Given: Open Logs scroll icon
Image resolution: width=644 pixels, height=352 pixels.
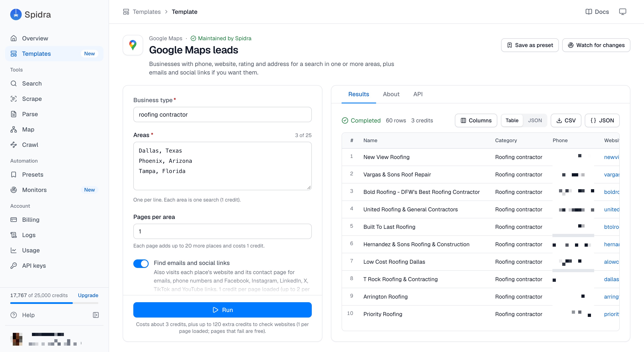Looking at the screenshot, I should pos(14,235).
